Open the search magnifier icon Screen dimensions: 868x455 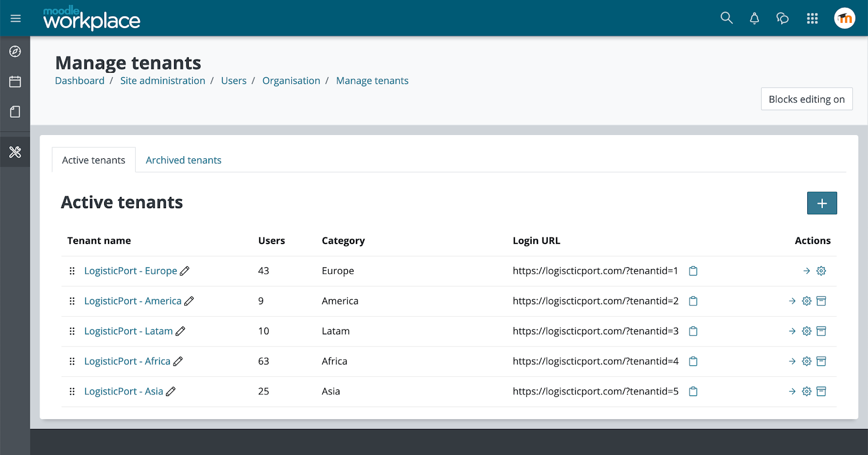coord(726,18)
